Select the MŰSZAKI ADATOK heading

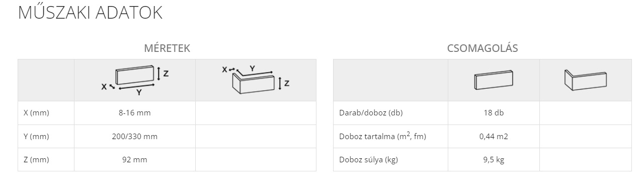pyautogui.click(x=90, y=13)
